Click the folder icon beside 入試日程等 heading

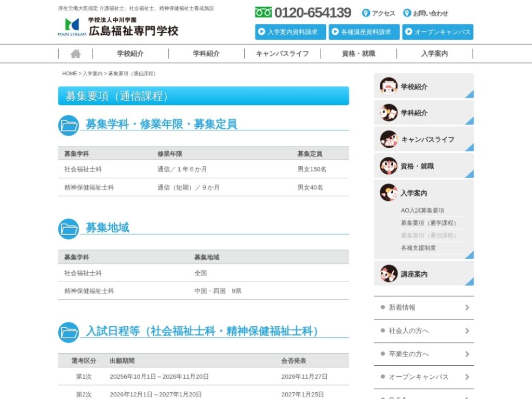click(x=69, y=332)
